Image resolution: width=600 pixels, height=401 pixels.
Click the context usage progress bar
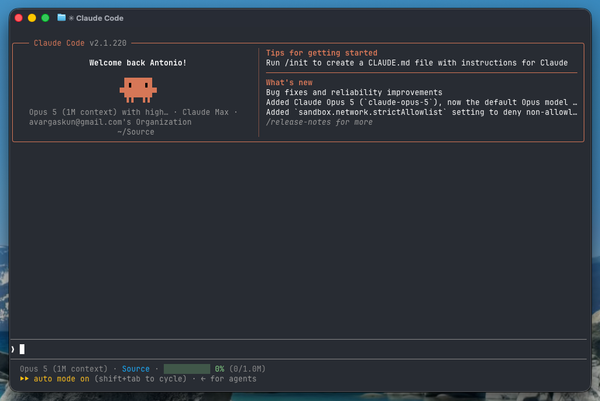[x=187, y=369]
